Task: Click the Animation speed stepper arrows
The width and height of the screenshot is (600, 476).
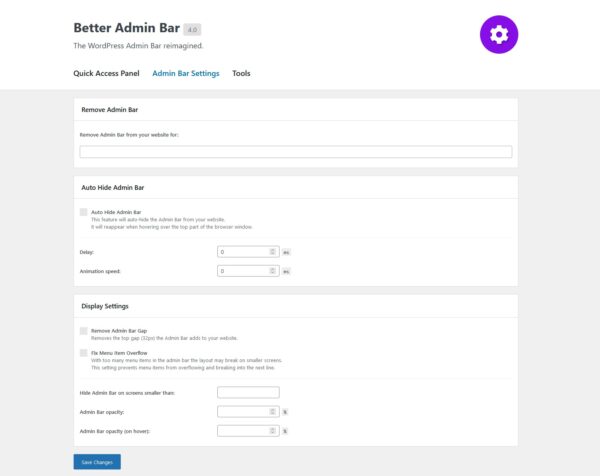Action: tap(272, 271)
